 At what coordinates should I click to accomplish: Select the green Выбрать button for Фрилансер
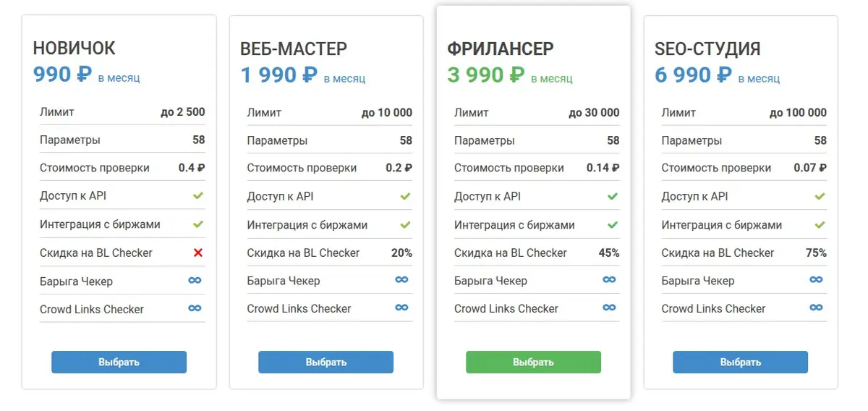(533, 362)
